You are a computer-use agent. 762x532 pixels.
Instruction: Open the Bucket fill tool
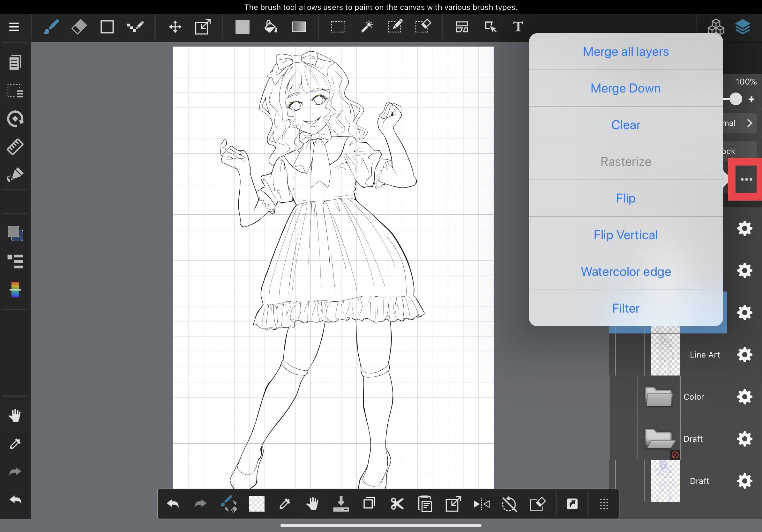[271, 26]
